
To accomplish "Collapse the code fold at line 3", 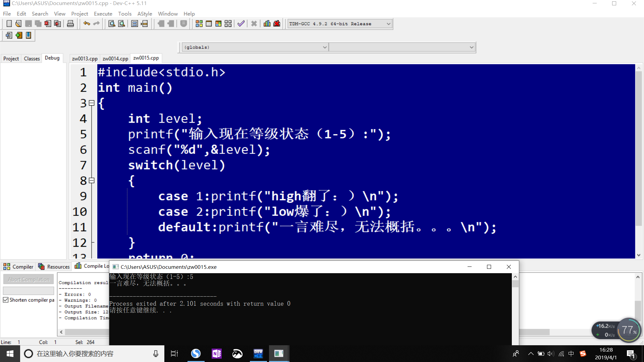I will [92, 103].
